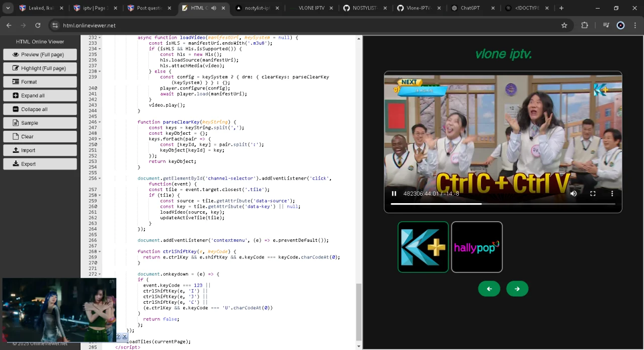This screenshot has width=644, height=350.
Task: Mute the HTML Online Viewer tab audio
Action: pos(213,8)
